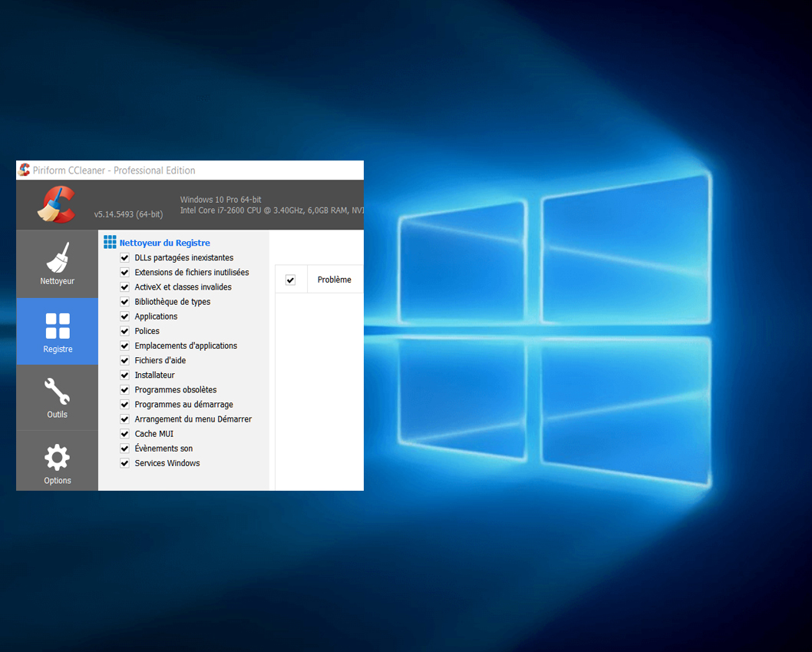Viewport: 812px width, 652px height.
Task: Uncheck Évènements son option
Action: pyautogui.click(x=125, y=448)
